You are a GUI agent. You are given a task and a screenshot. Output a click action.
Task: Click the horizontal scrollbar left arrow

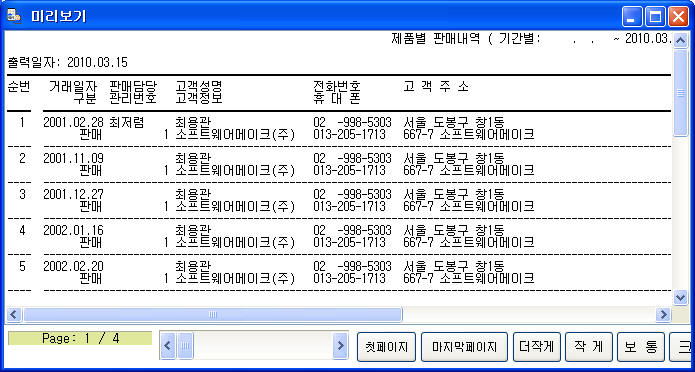click(13, 314)
